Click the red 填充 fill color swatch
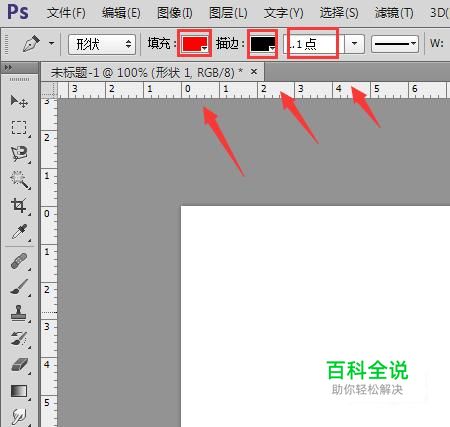The width and height of the screenshot is (450, 427). 195,44
